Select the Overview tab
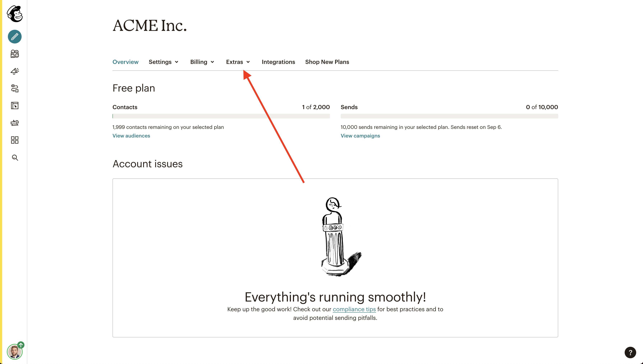643x364 pixels. click(x=125, y=62)
